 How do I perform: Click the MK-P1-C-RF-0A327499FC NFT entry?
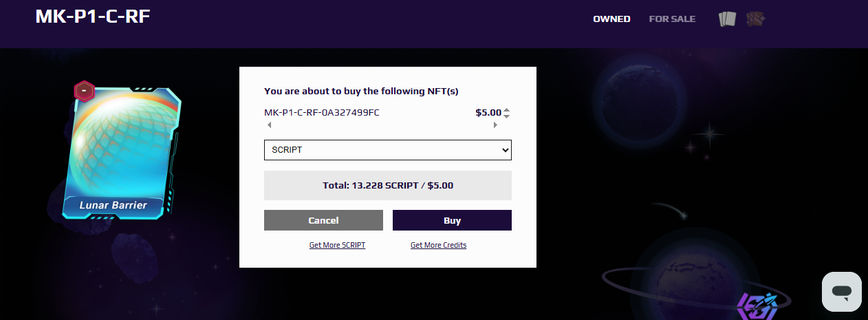click(x=322, y=112)
